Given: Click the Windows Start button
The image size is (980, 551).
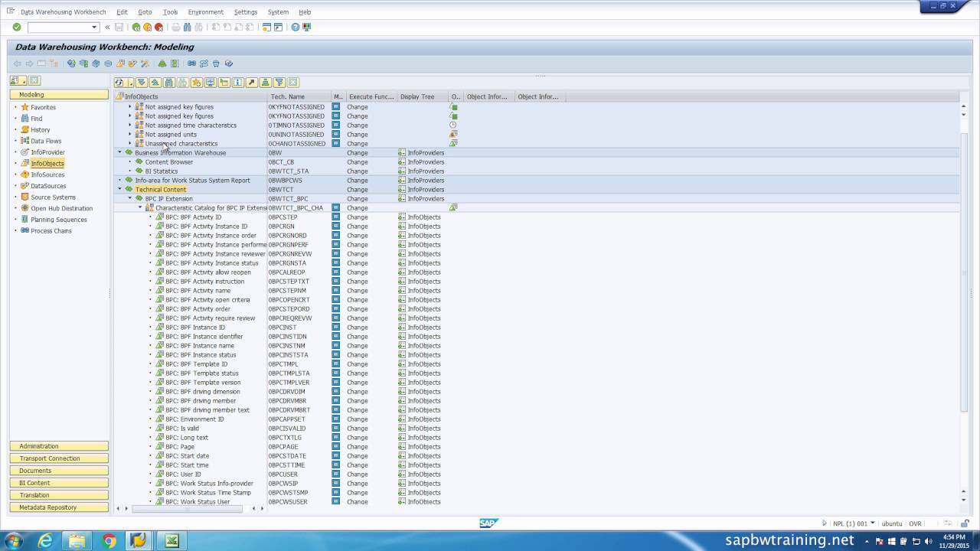Looking at the screenshot, I should click(13, 541).
